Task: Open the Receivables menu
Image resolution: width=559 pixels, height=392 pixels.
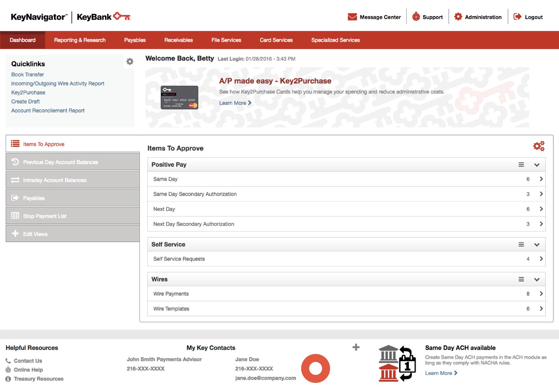Action: pyautogui.click(x=179, y=40)
